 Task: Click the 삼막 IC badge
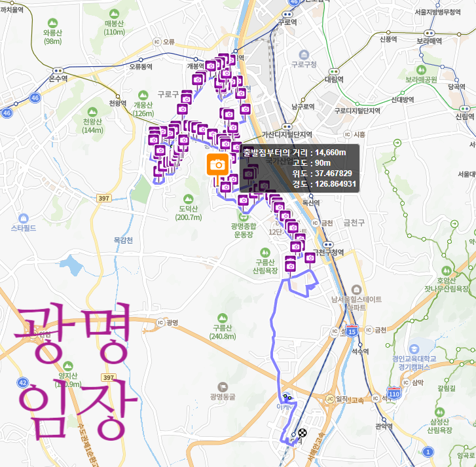[406, 383]
